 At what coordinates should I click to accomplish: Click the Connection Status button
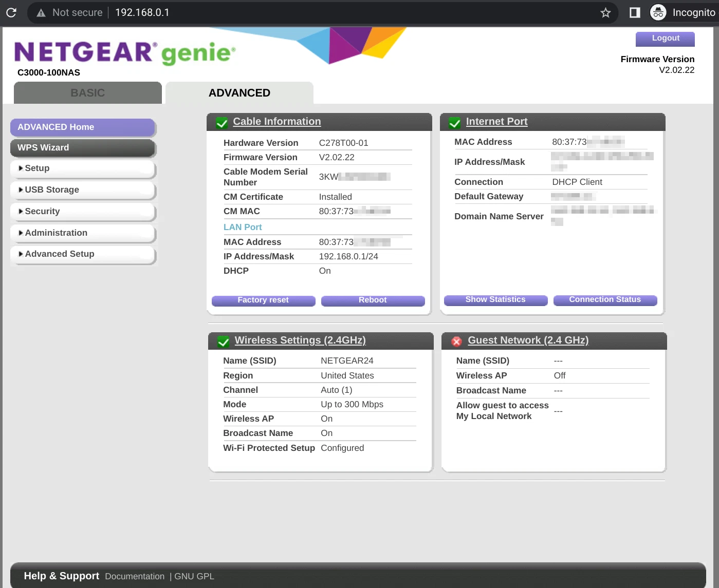click(x=605, y=300)
